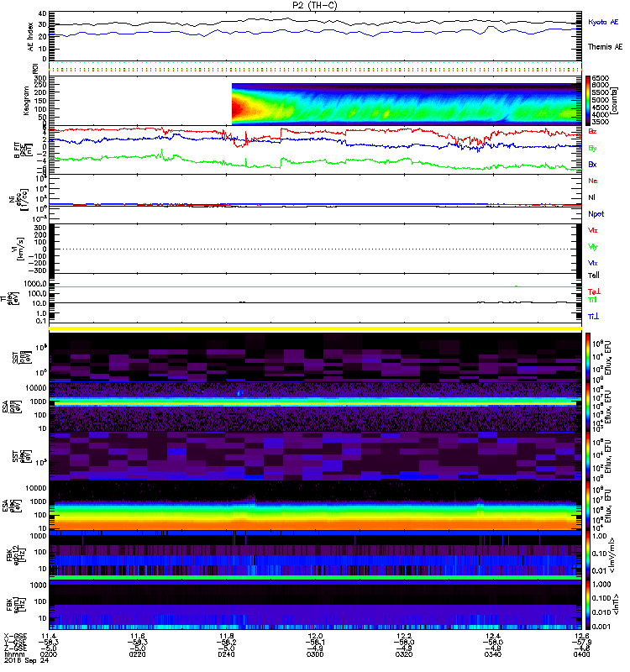The image size is (630, 672).
Task: Click the red Bz legend label
Action: point(593,131)
